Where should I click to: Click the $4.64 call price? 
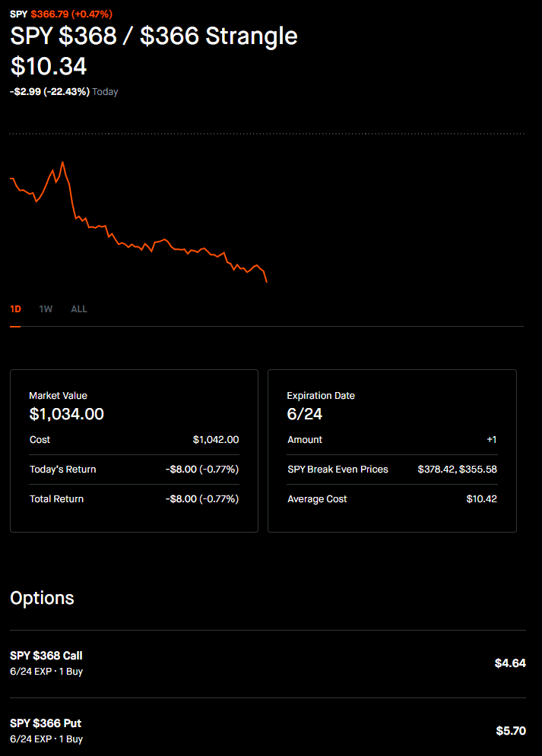(x=510, y=663)
